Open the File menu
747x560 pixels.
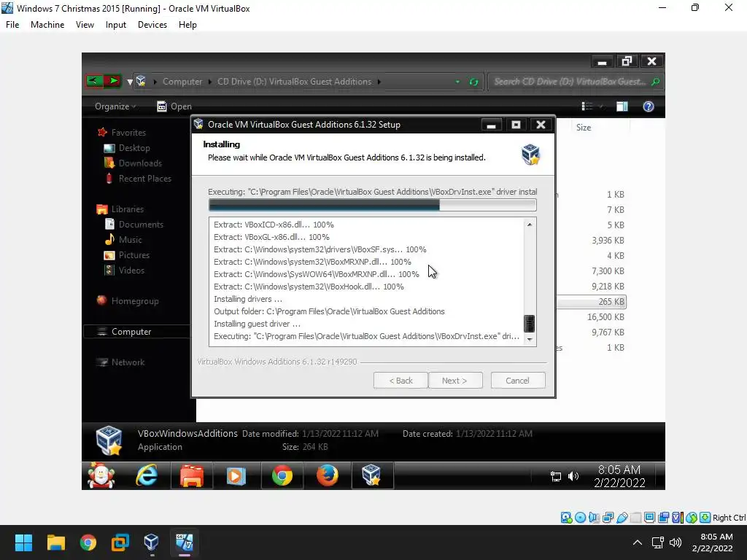(12, 25)
